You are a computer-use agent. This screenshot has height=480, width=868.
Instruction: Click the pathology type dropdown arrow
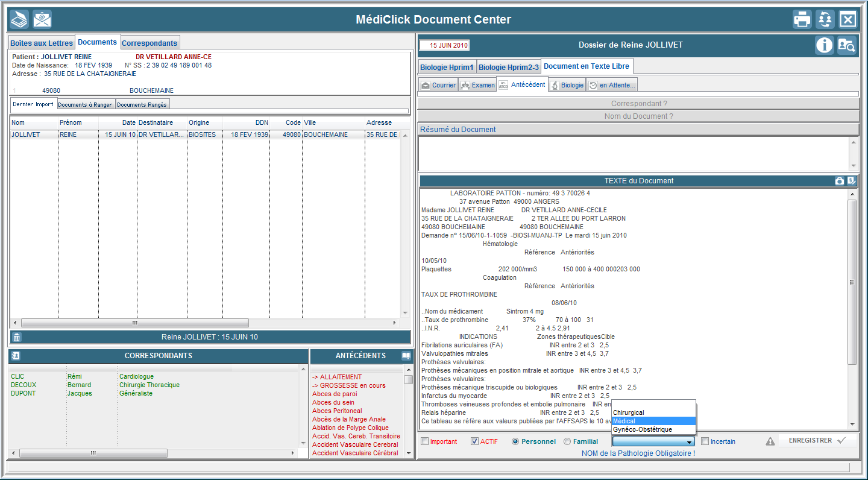pos(689,442)
